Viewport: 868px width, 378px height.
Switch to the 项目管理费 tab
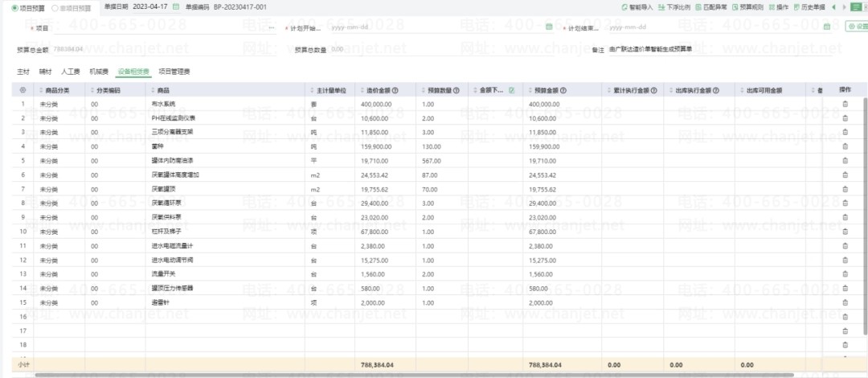pos(174,72)
